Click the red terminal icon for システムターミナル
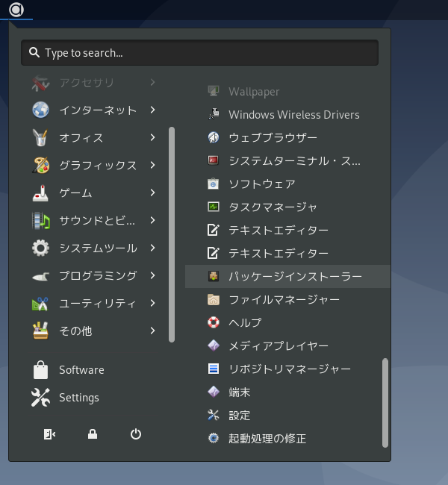 tap(214, 160)
